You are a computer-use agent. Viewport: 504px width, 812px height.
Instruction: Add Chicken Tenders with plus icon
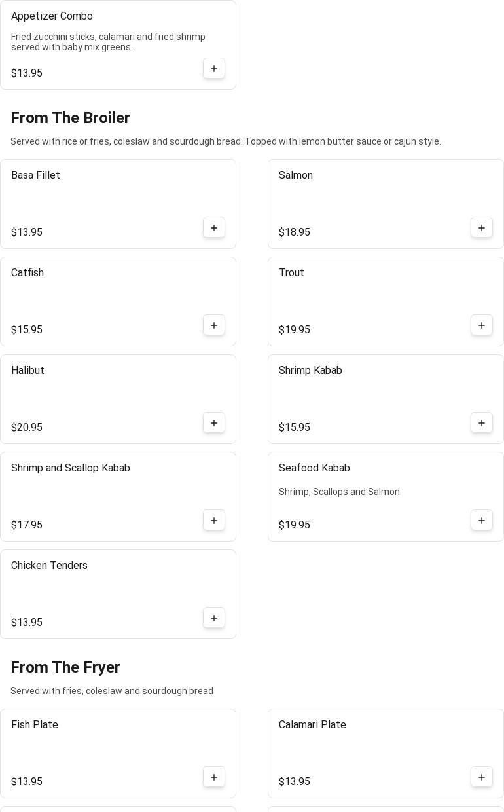tap(214, 618)
